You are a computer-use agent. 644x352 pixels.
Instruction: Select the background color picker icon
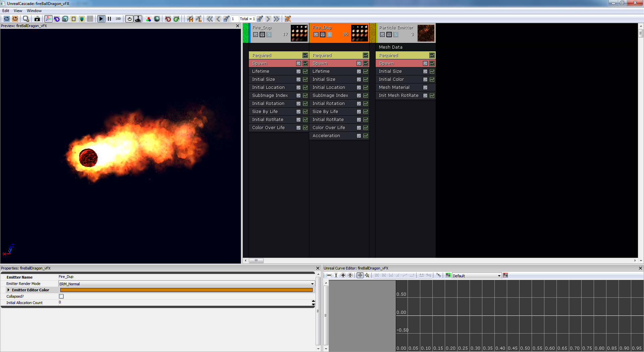point(148,19)
